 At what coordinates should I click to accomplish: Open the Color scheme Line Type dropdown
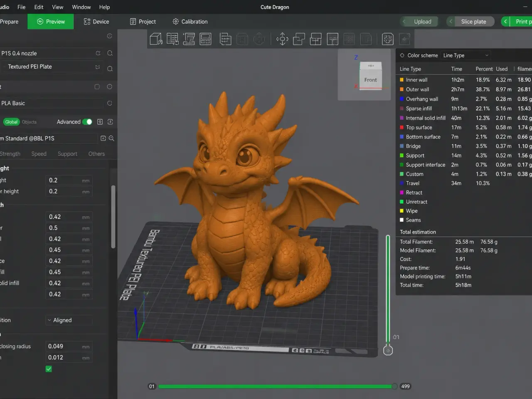(466, 55)
